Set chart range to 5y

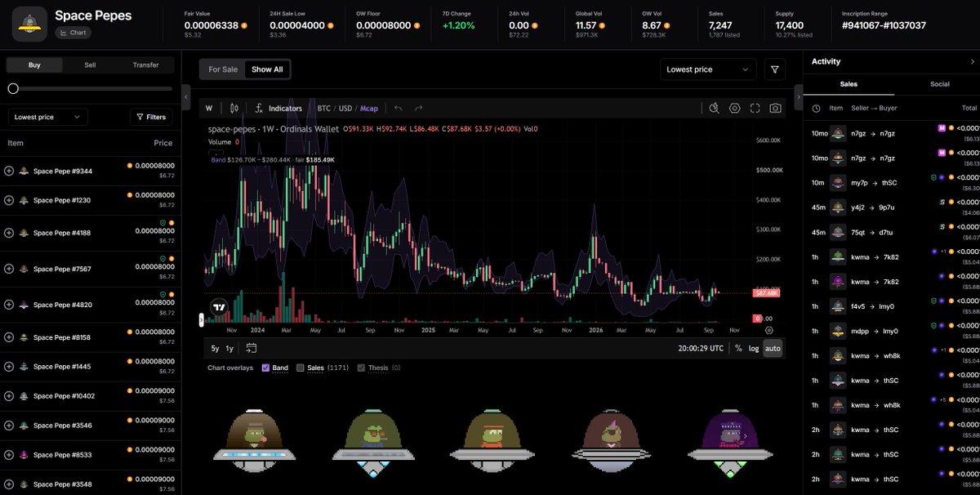[215, 348]
